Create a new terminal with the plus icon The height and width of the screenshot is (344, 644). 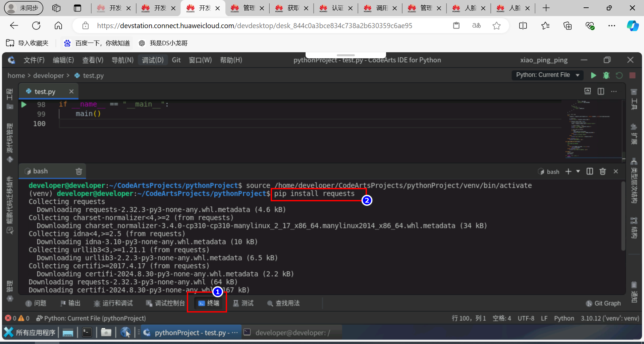(x=568, y=171)
